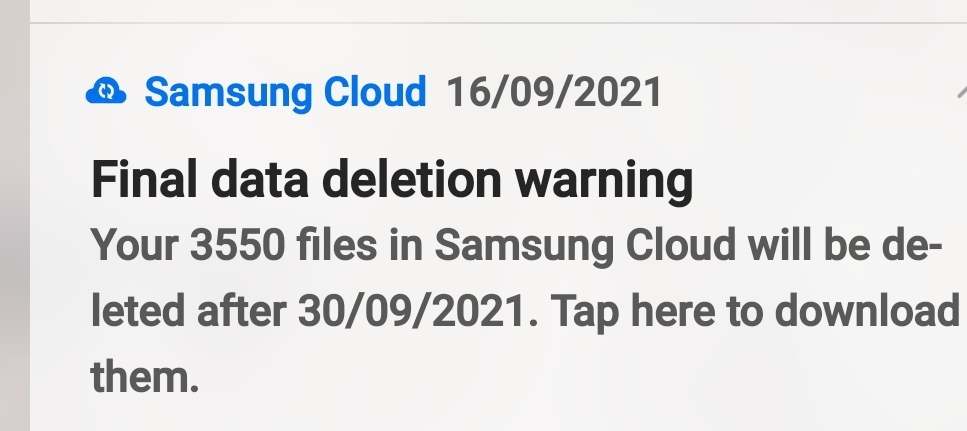Open the Final data deletion warning title

click(x=391, y=182)
